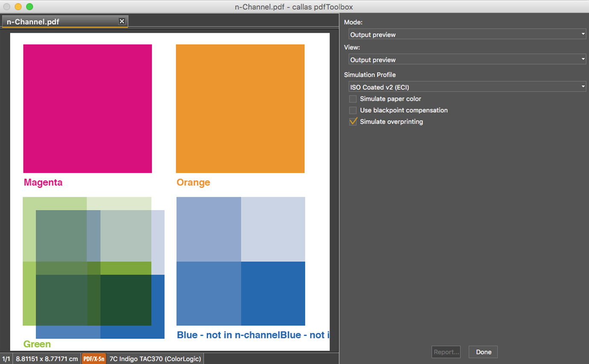The image size is (589, 364).
Task: Open the Simulation Profile dropdown
Action: click(467, 87)
